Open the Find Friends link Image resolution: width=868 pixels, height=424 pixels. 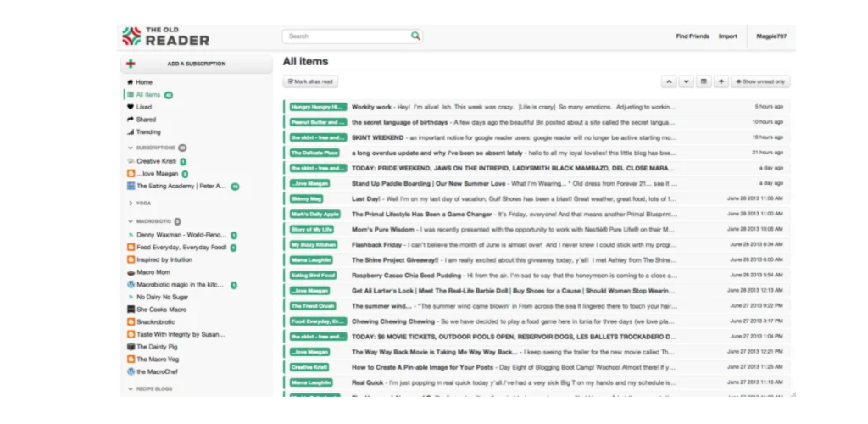pos(693,36)
